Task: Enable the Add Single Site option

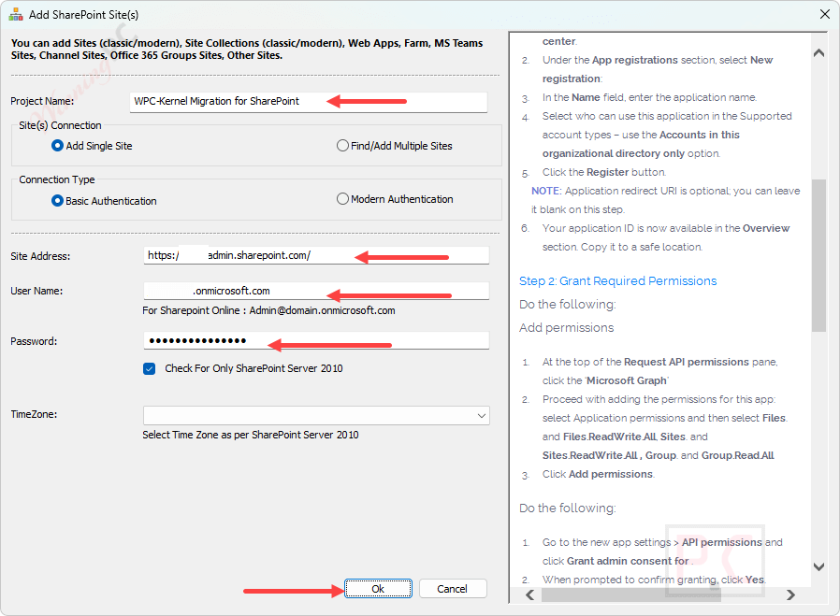Action: point(59,145)
